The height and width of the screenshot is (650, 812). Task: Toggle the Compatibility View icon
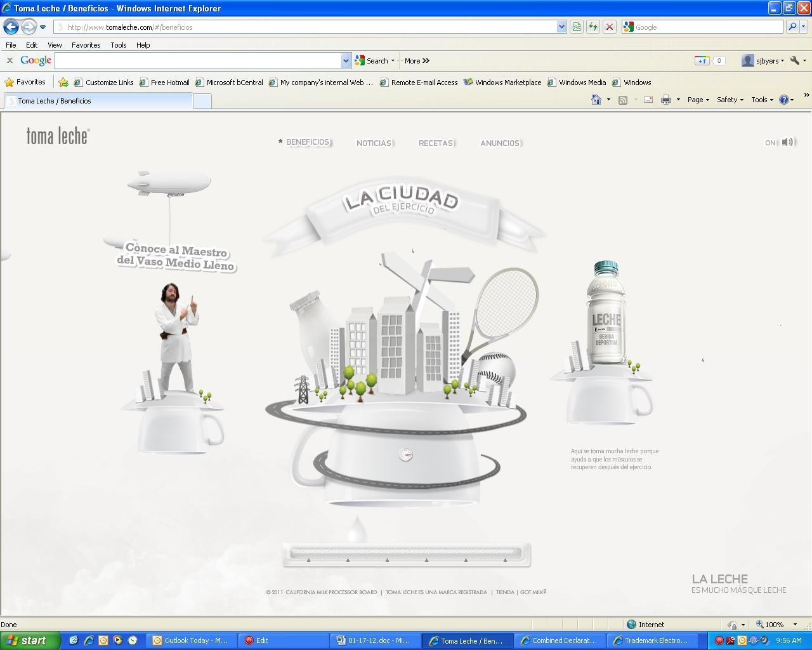tap(577, 27)
